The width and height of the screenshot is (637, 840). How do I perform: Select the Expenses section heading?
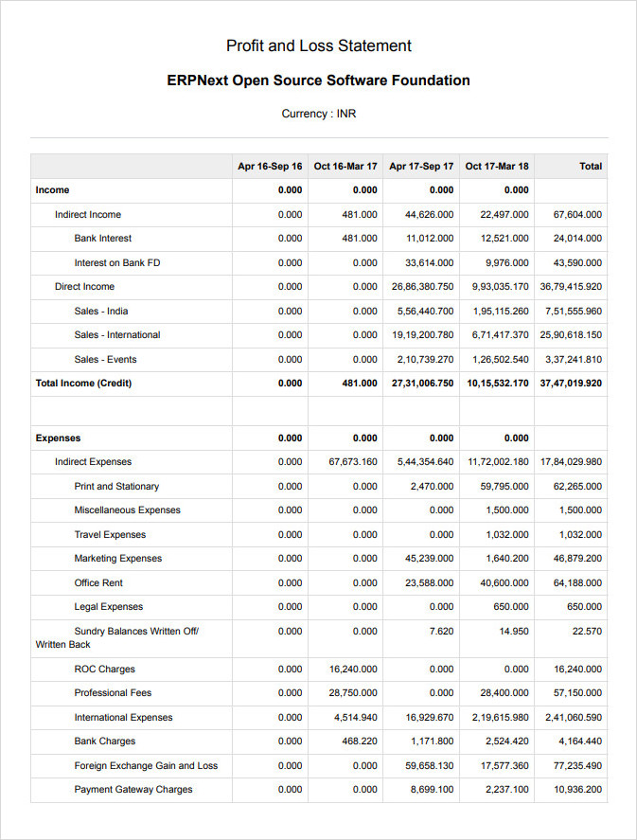tap(58, 438)
